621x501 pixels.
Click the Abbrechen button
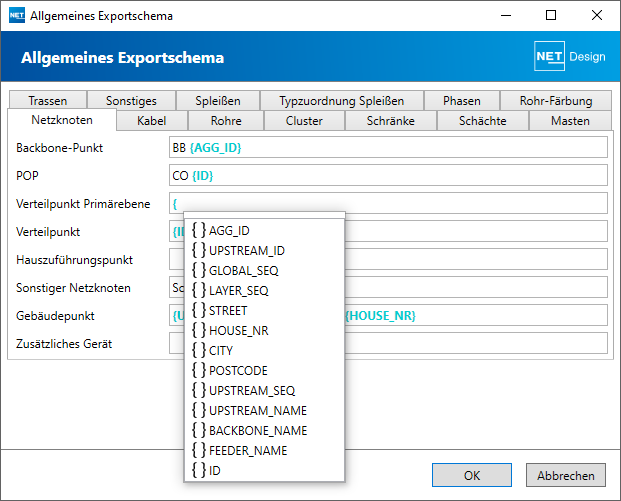[x=566, y=475]
